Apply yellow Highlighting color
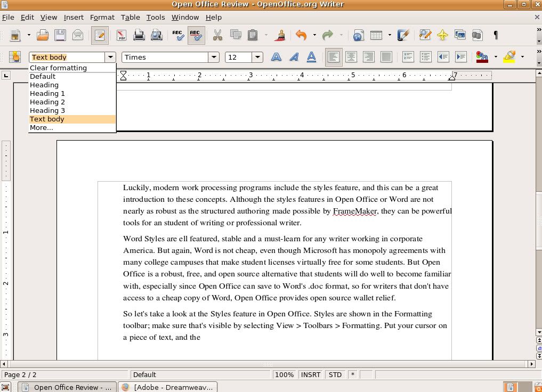542x392 pixels. tap(509, 57)
